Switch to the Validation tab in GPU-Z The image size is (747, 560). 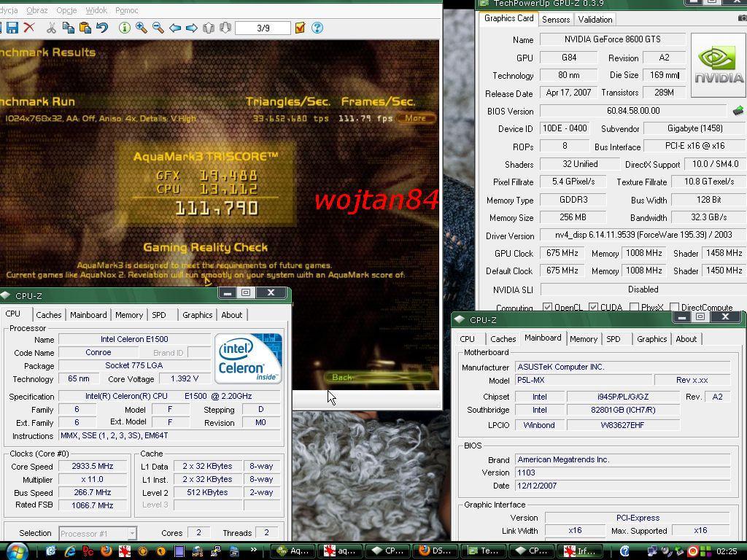tap(595, 19)
